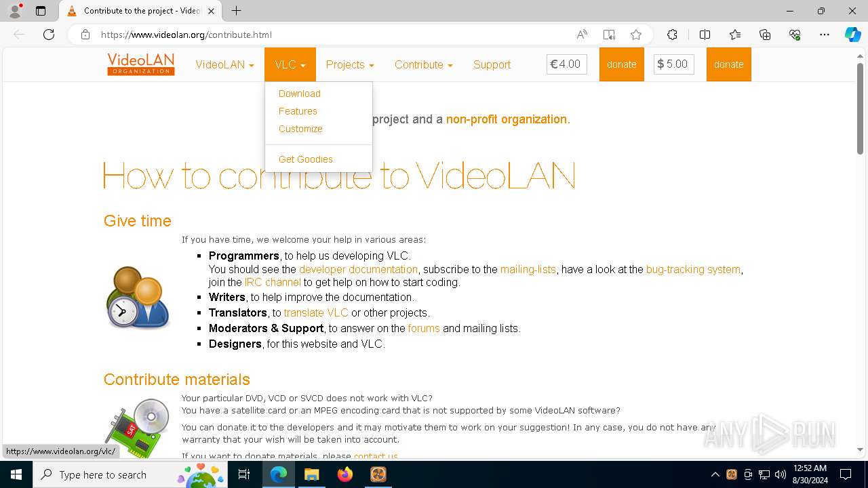Screen dimensions: 868x488
Task: Open a new browser tab
Action: pyautogui.click(x=236, y=11)
